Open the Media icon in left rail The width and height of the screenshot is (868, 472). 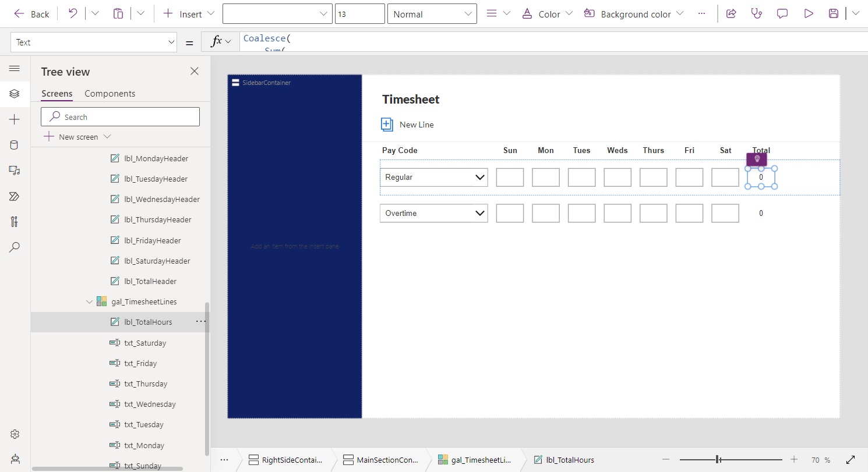pyautogui.click(x=15, y=171)
